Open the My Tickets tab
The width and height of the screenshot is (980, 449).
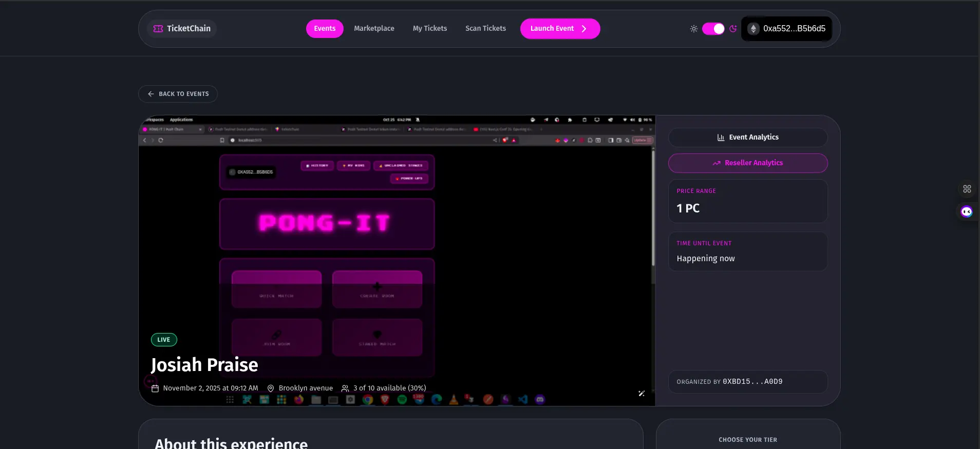[429, 29]
